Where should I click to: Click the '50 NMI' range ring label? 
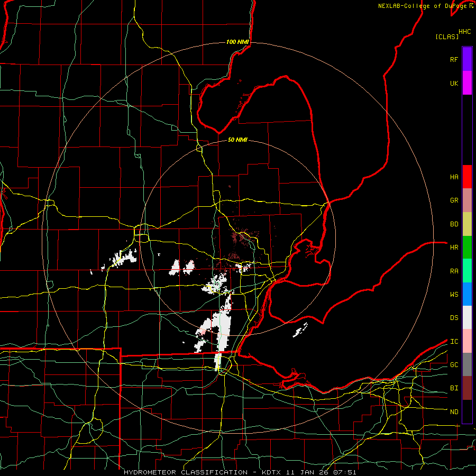tap(237, 140)
